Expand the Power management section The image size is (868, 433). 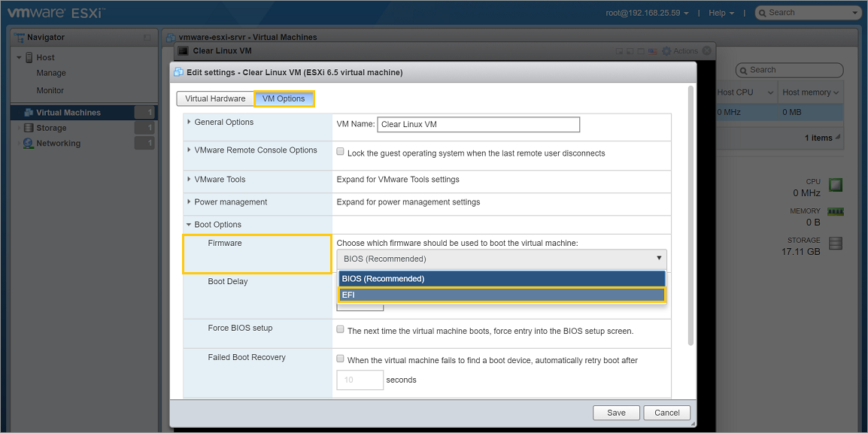coord(189,202)
